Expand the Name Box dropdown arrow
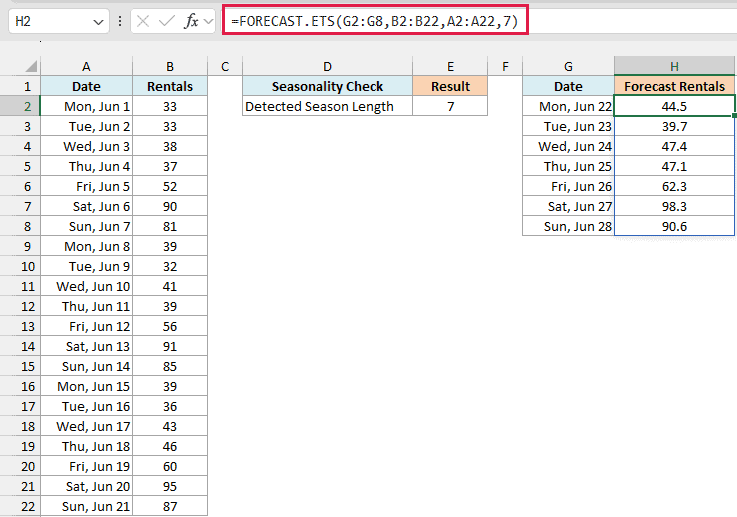737x517 pixels. [x=98, y=22]
